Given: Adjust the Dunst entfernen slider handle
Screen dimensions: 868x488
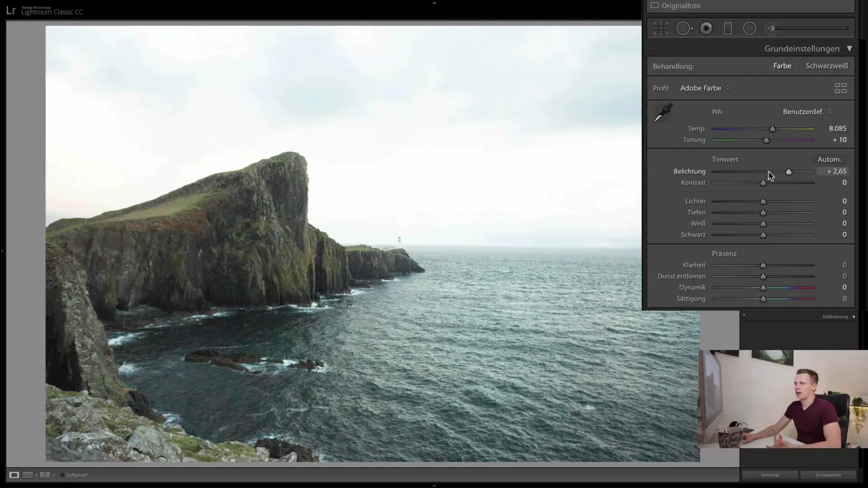Looking at the screenshot, I should click(x=763, y=277).
